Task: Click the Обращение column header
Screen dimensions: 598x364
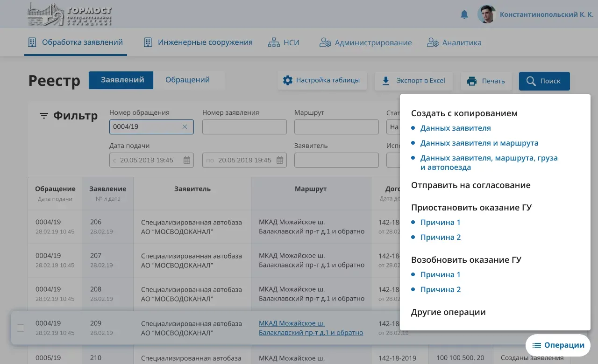Action: coord(55,193)
